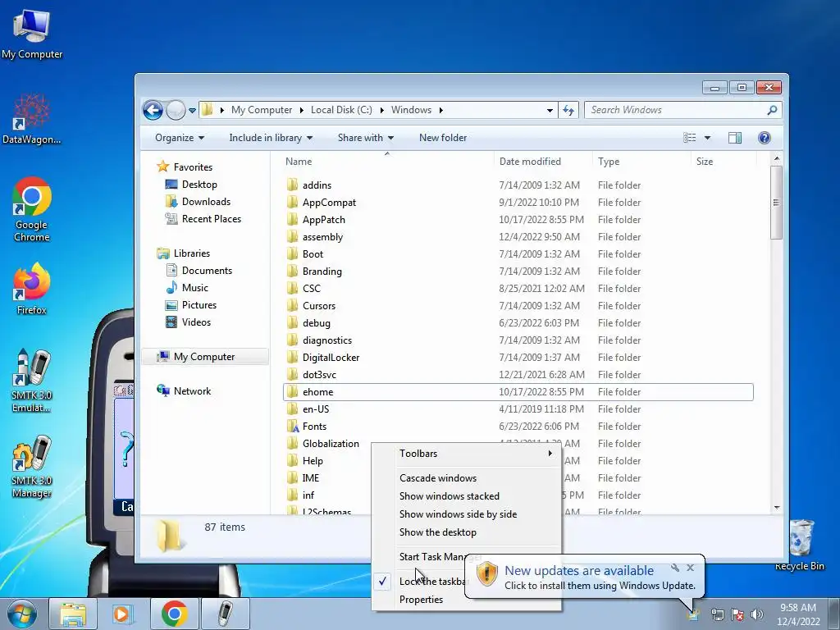
Task: Expand arrow after Local Disk (C:) breadcrumb
Action: [x=382, y=110]
